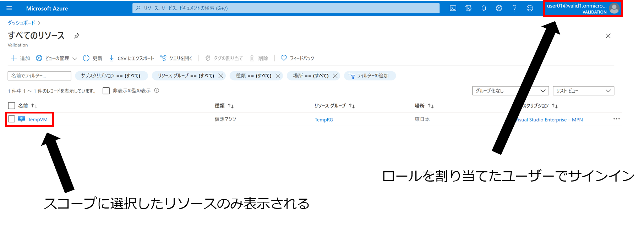Click the Microsoft Azure home title

pyautogui.click(x=47, y=9)
